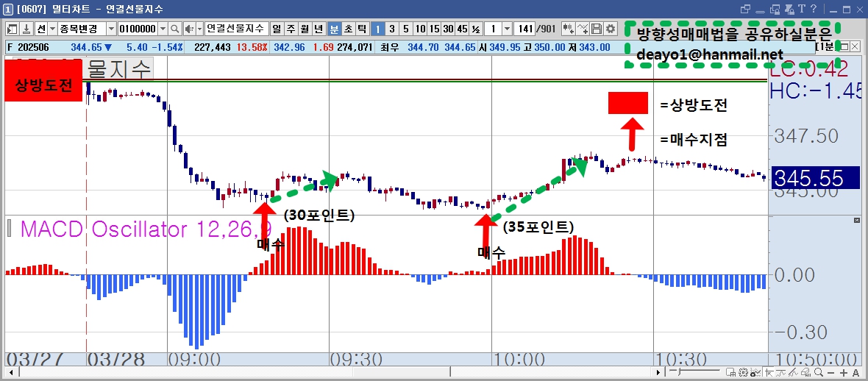This screenshot has width=868, height=381.
Task: Open the 0100000 symbol code dropdown
Action: (163, 29)
